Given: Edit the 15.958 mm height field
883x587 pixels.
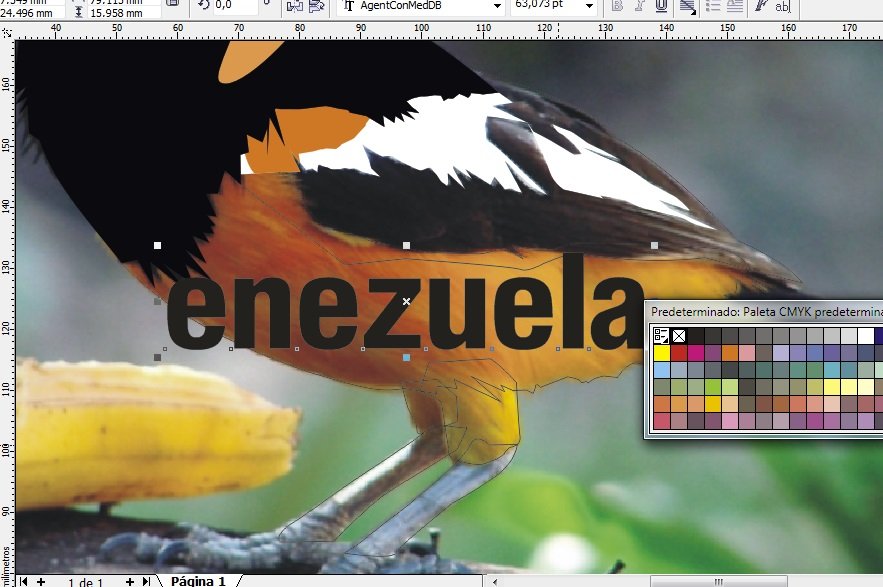Looking at the screenshot, I should coord(123,12).
